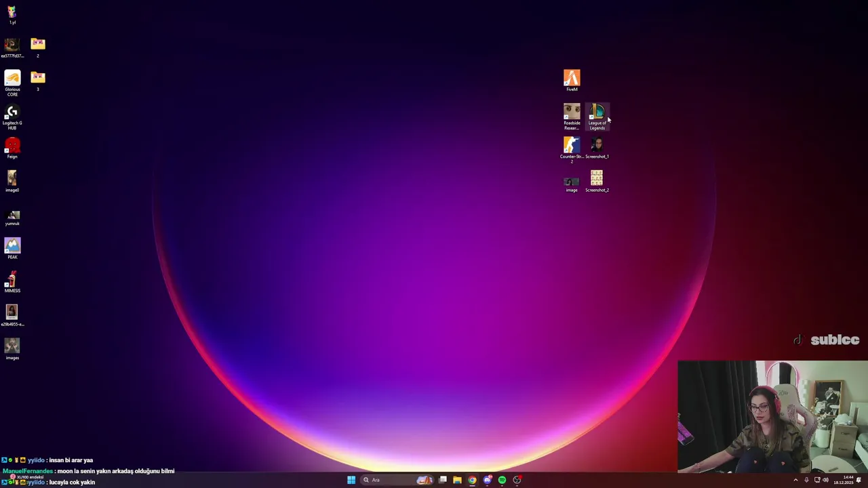Click the taskbar search box Ara
Screen dimensions: 868x488
point(397,480)
